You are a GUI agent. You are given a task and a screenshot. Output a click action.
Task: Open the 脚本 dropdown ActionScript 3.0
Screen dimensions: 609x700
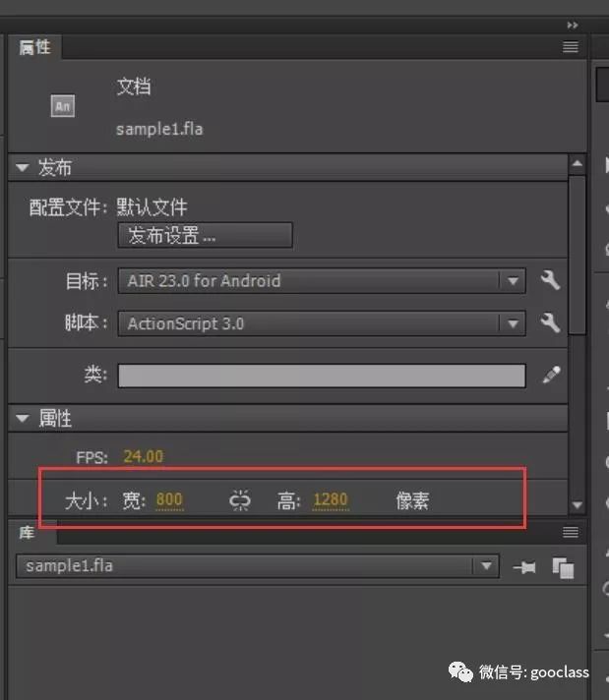point(322,323)
